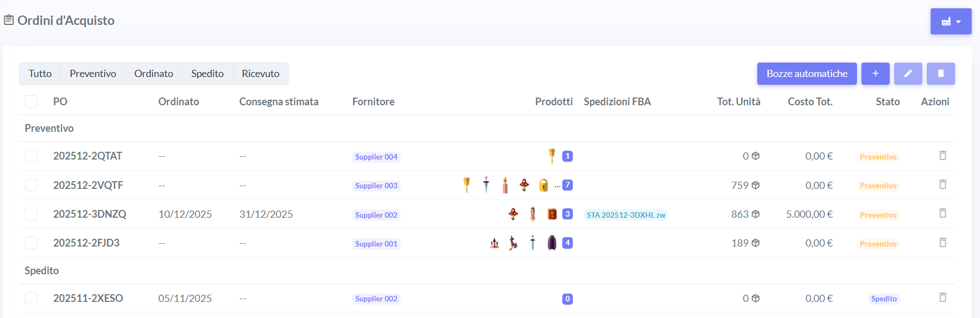
Task: Delete purchase order 202512-2QTAT via trash icon
Action: 942,156
